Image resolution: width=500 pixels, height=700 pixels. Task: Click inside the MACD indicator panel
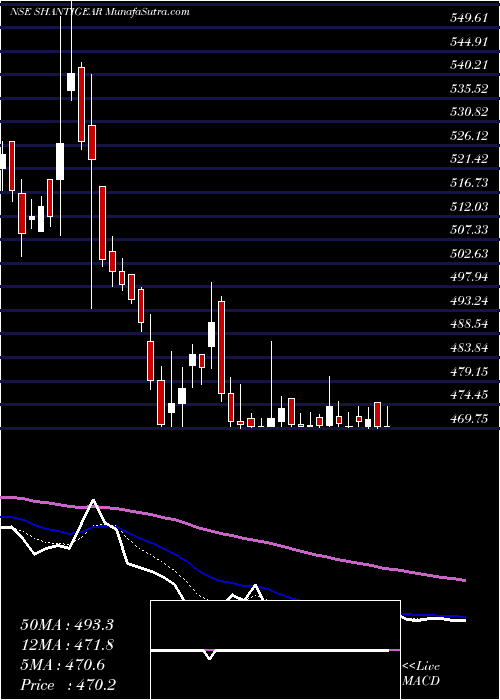point(275,650)
